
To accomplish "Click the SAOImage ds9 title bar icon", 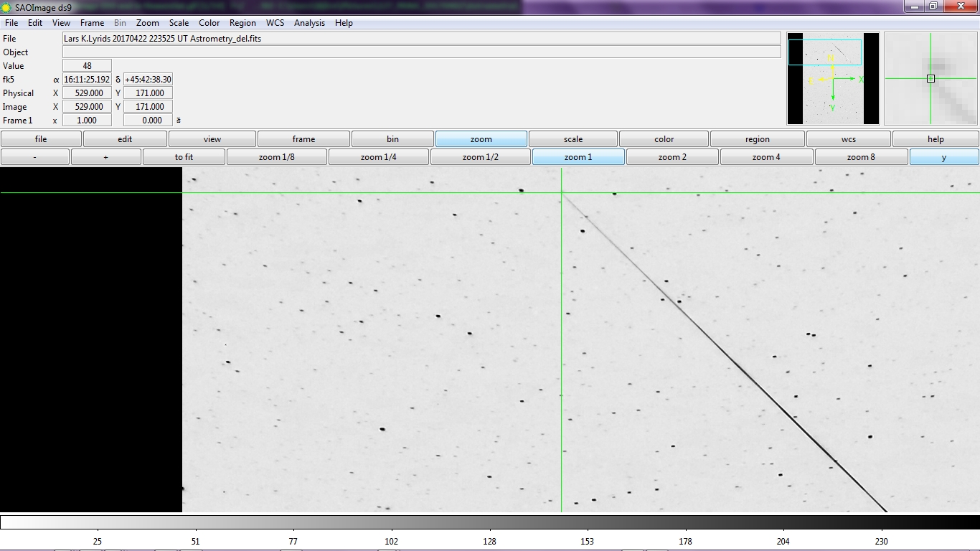I will (x=7, y=7).
